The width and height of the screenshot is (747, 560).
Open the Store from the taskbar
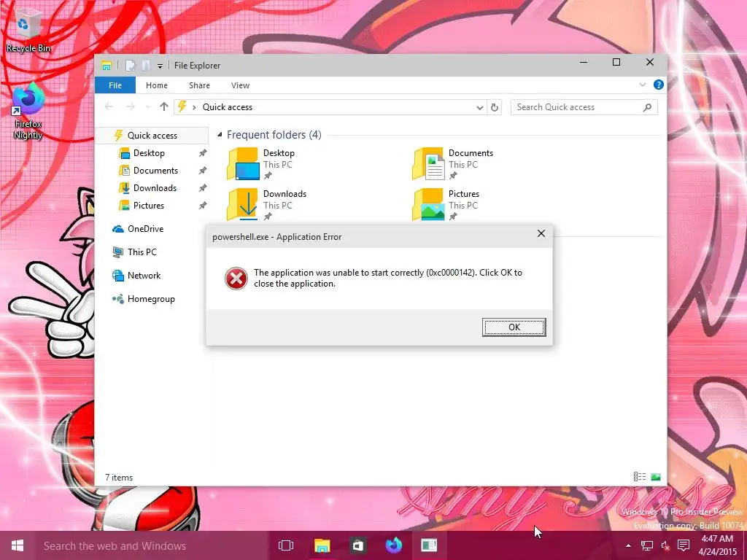357,545
